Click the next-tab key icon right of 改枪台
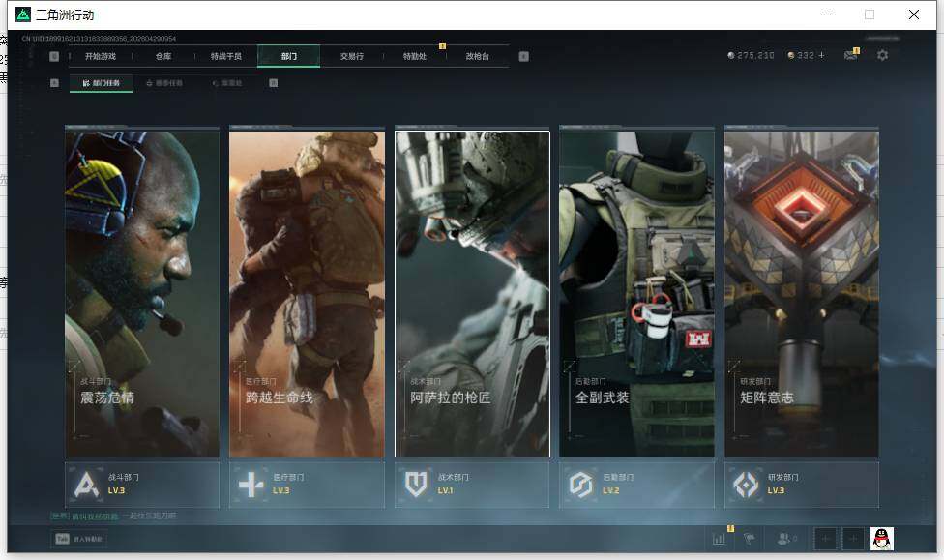This screenshot has width=944, height=560. (x=524, y=56)
